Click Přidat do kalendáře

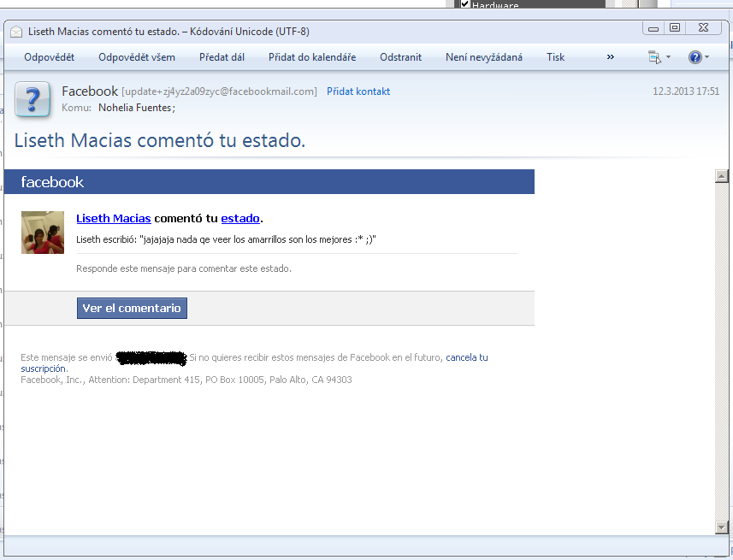point(312,57)
